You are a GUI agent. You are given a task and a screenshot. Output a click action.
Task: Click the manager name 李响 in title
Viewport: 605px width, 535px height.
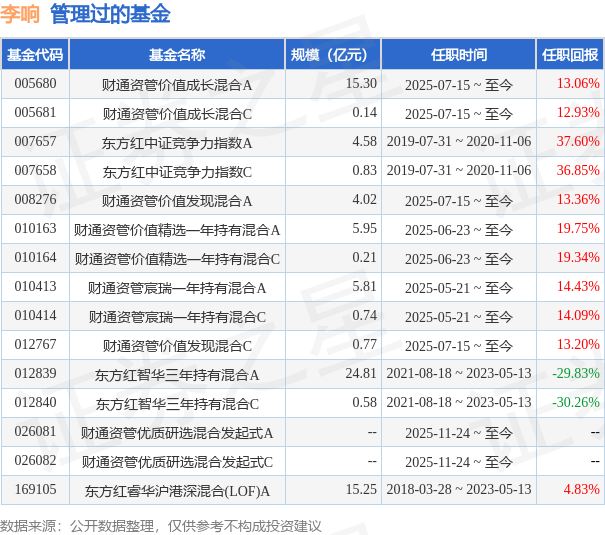[x=21, y=14]
